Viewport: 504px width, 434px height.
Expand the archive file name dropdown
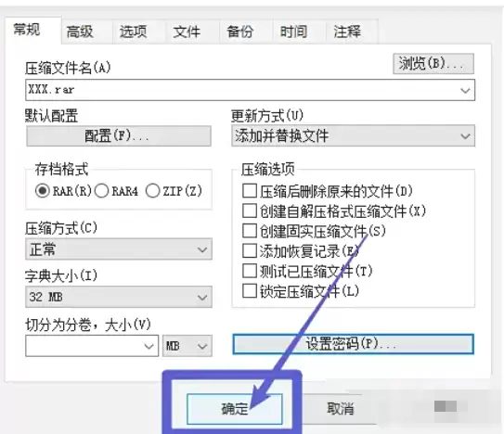(x=465, y=90)
